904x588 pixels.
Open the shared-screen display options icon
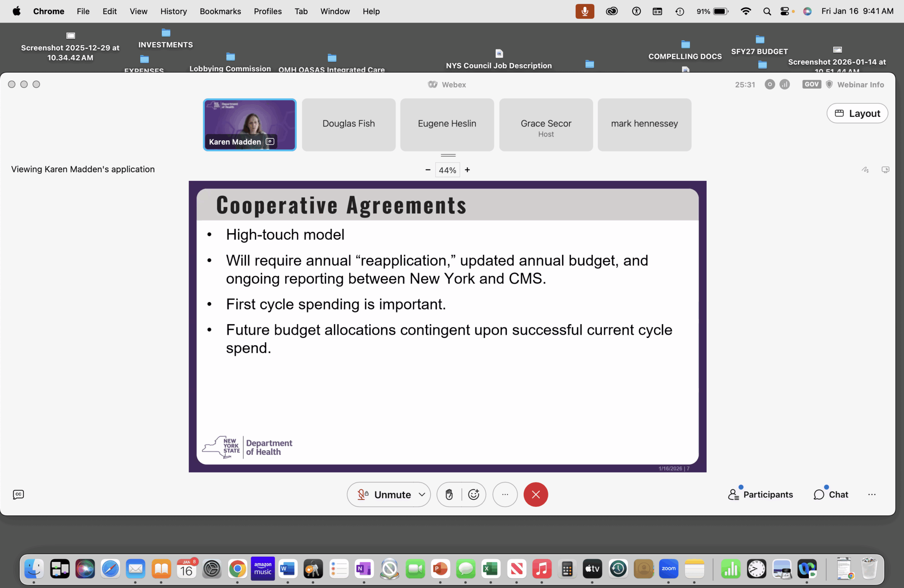(885, 170)
